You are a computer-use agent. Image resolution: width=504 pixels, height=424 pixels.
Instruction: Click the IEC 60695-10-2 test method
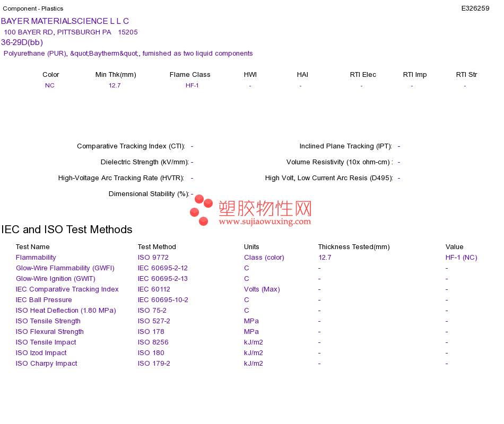click(x=163, y=300)
